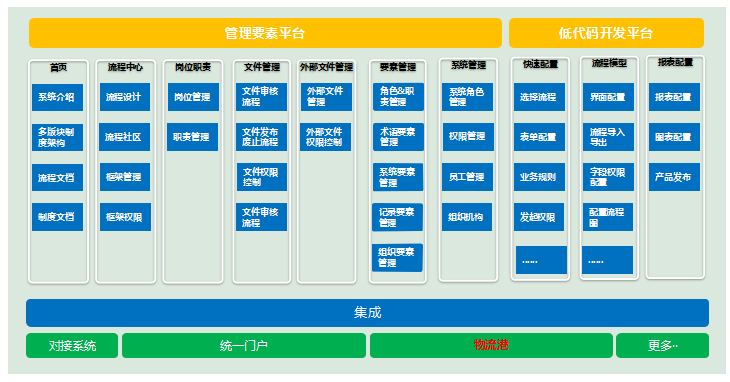Select the 文件发布废止流程 block
Screen dimensions: 730x382
(x=261, y=137)
